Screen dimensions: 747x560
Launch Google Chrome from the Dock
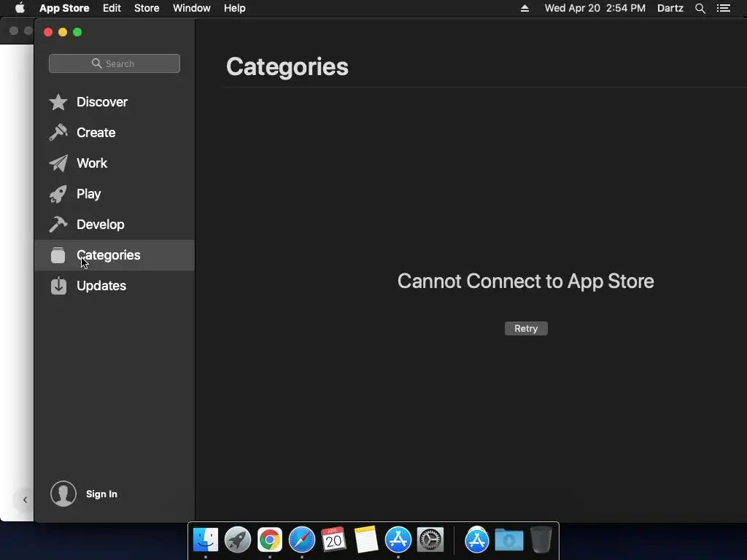(x=270, y=540)
